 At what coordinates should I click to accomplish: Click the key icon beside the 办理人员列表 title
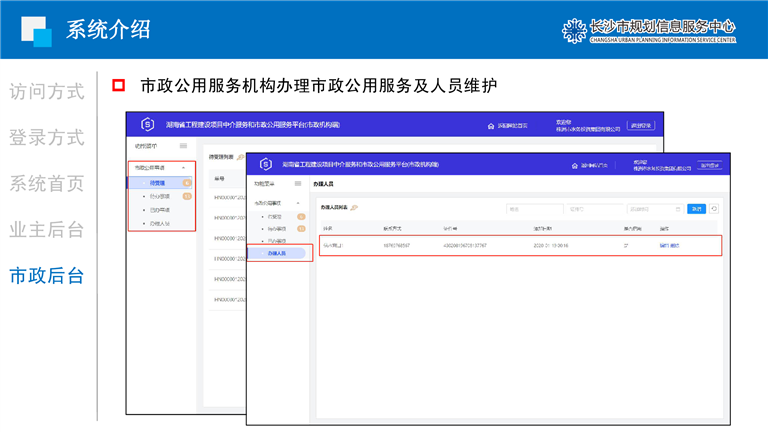[x=354, y=207]
